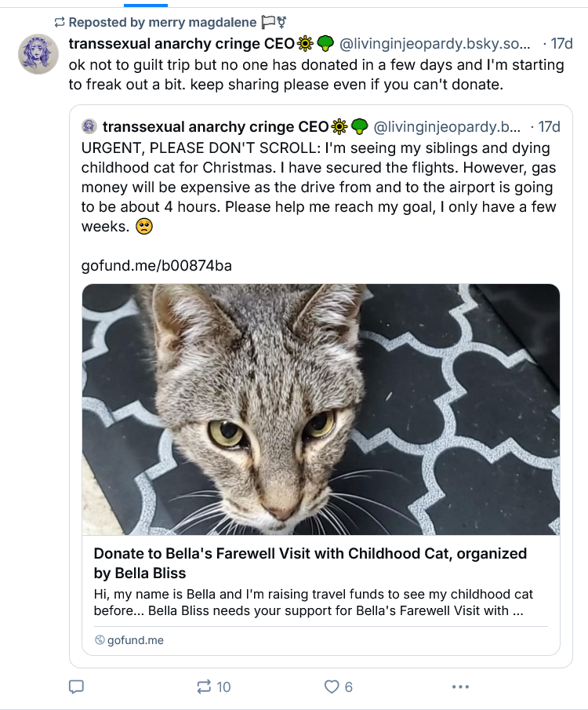Click the repost arrows icon above the post
Viewport: 588px width, 710px height.
(x=60, y=22)
